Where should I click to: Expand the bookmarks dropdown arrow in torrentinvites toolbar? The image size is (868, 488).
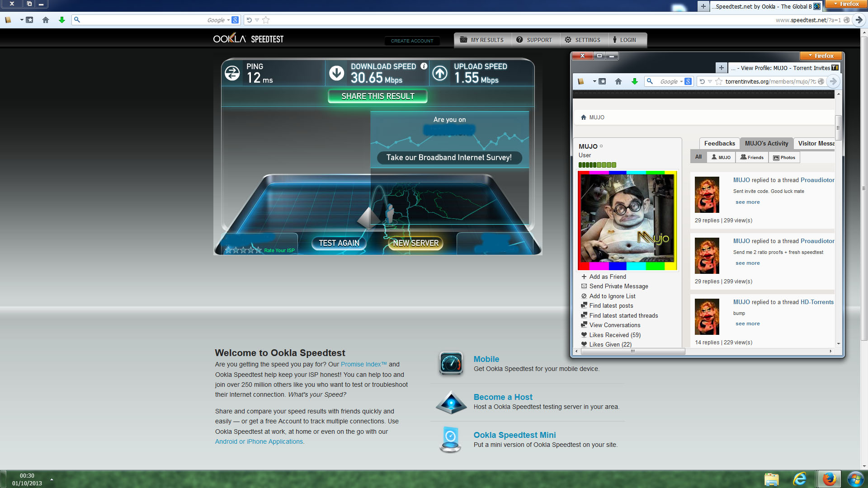594,81
